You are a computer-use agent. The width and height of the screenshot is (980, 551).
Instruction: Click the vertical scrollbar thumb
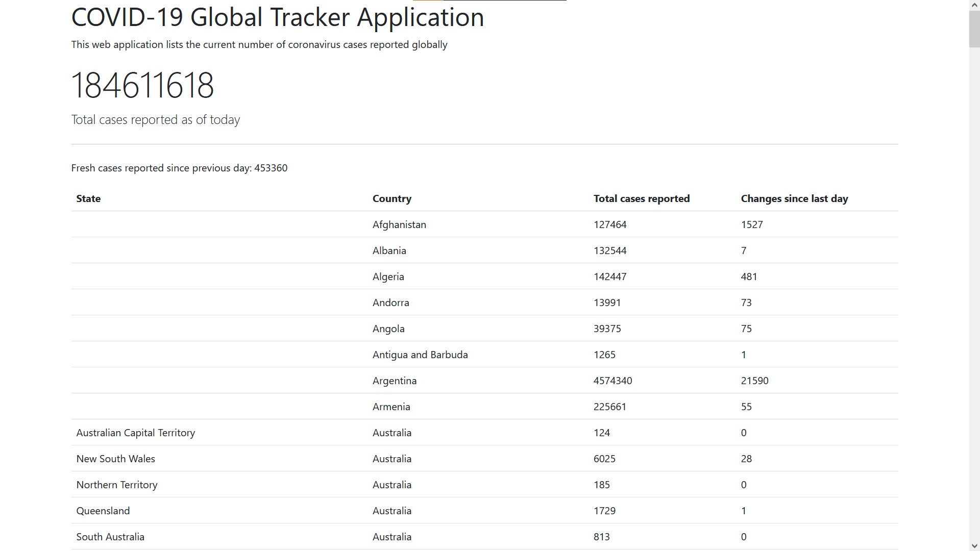(974, 29)
